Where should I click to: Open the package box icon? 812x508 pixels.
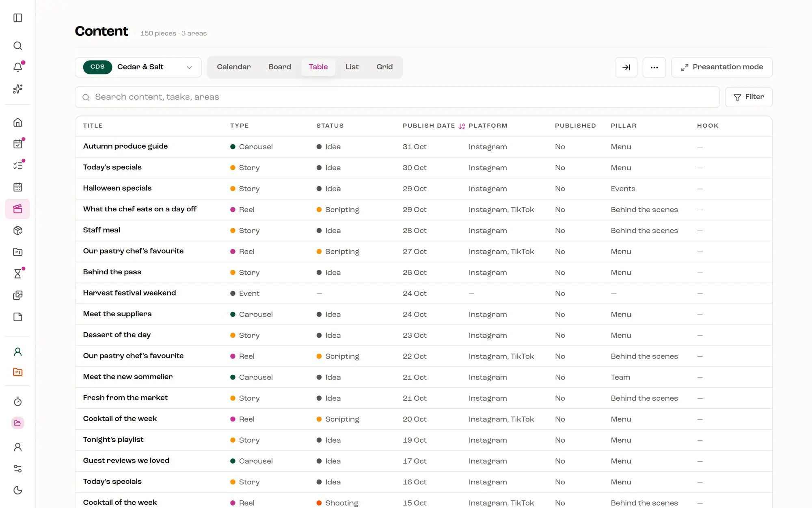(17, 230)
